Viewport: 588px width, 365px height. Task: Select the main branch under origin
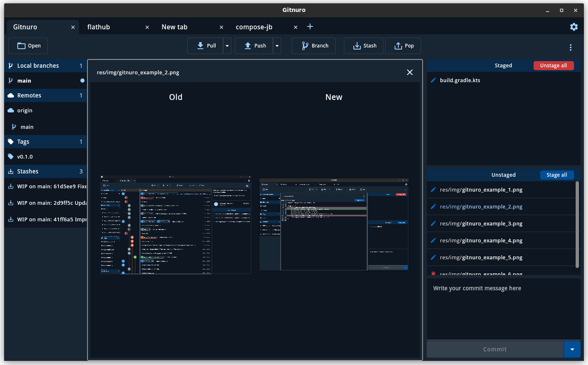[x=45, y=127]
